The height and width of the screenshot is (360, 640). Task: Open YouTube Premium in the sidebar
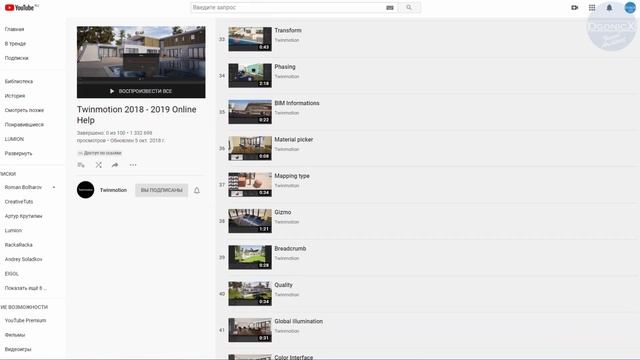tap(25, 320)
